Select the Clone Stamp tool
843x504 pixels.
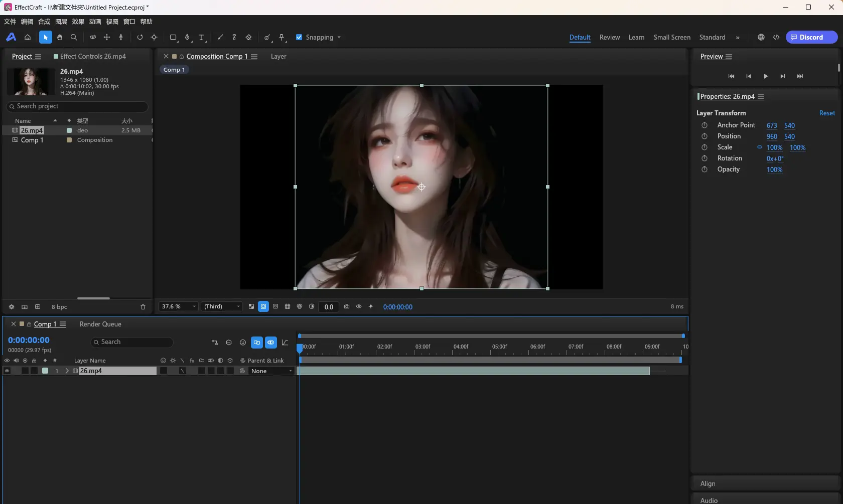[234, 37]
